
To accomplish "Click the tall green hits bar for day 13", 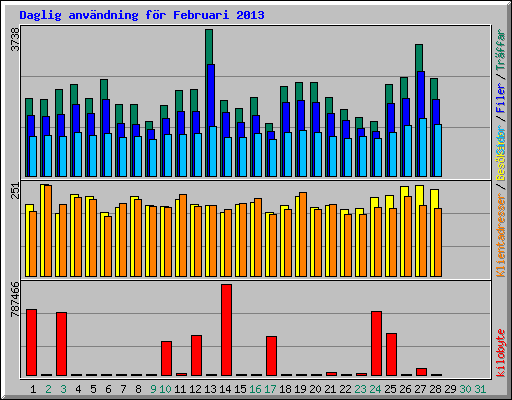I will (x=209, y=47).
